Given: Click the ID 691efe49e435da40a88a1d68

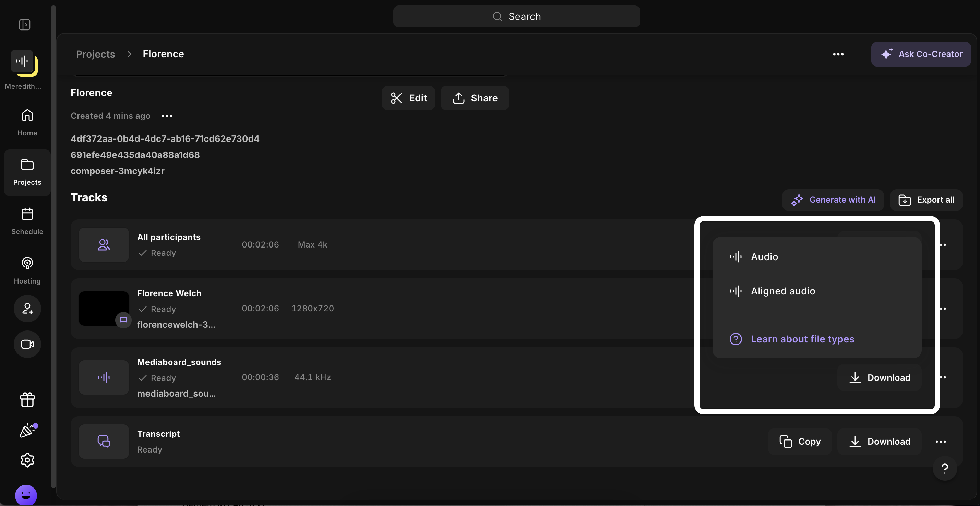Looking at the screenshot, I should 135,155.
